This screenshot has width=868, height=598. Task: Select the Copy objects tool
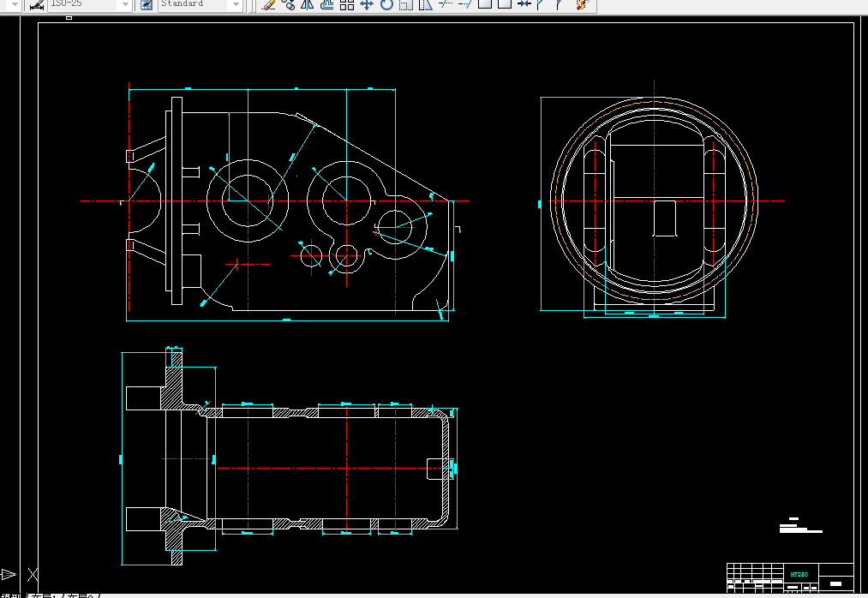coord(288,4)
